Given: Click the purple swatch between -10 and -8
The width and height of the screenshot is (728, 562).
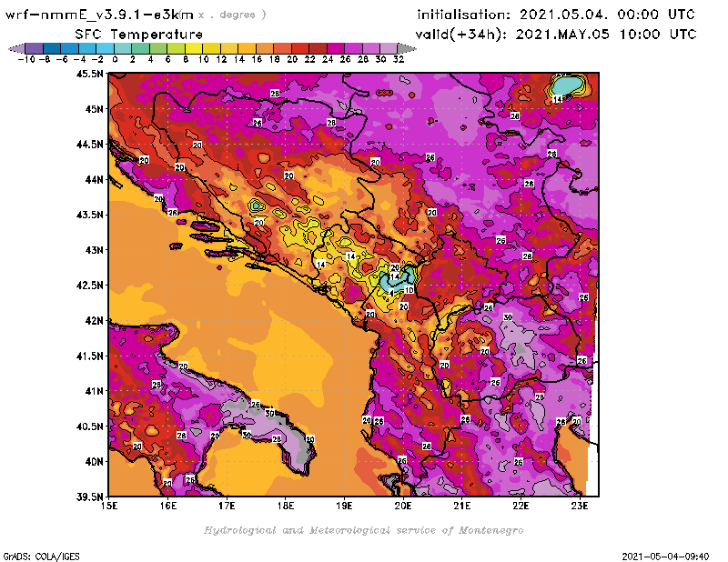Looking at the screenshot, I should point(35,48).
